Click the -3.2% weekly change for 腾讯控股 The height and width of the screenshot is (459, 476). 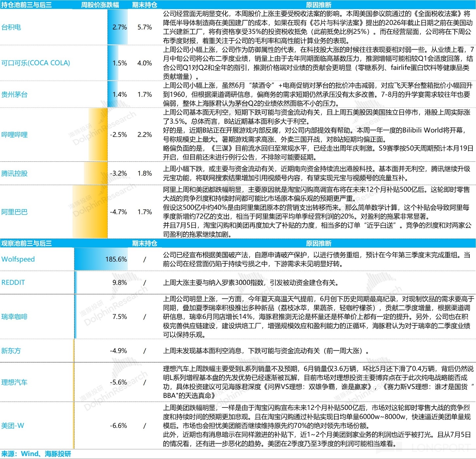118,173
